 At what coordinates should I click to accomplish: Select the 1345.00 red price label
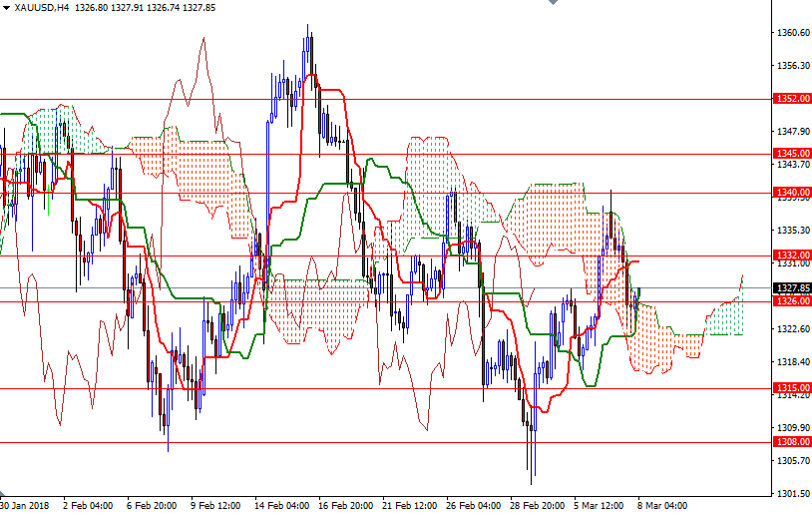[792, 153]
